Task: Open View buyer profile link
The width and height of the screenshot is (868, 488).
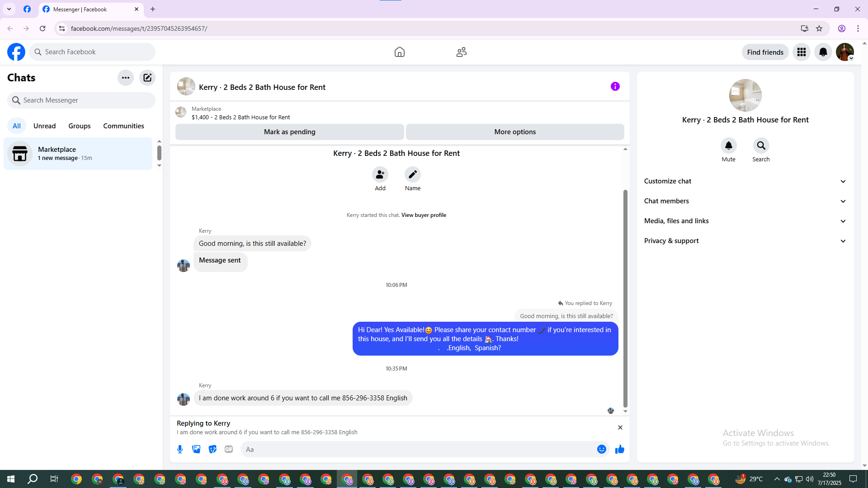Action: tap(424, 215)
